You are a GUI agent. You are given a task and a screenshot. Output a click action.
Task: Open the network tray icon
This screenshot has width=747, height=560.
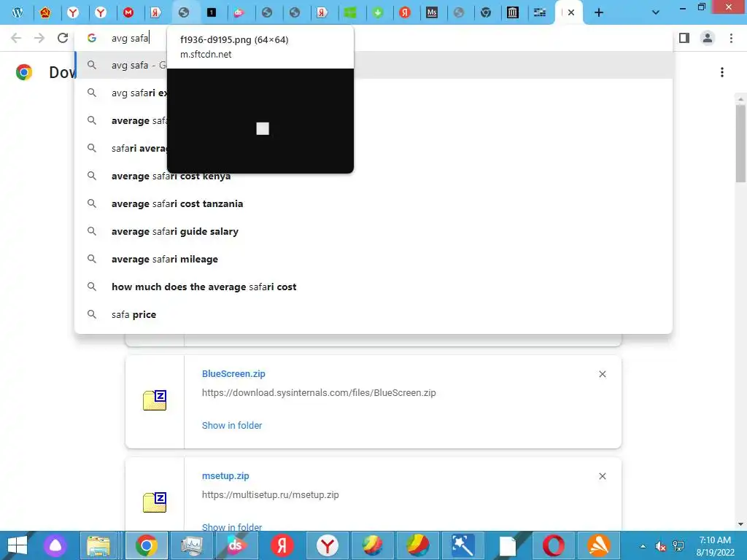678,546
